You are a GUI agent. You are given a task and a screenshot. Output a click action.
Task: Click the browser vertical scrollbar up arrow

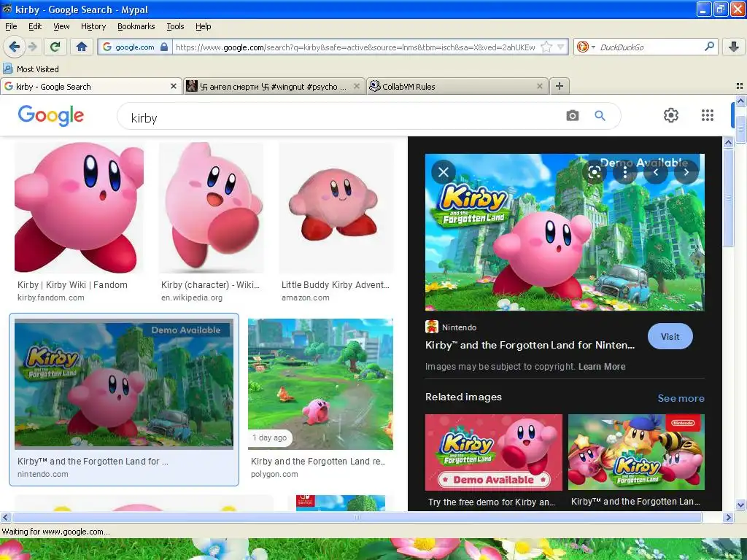click(x=740, y=101)
